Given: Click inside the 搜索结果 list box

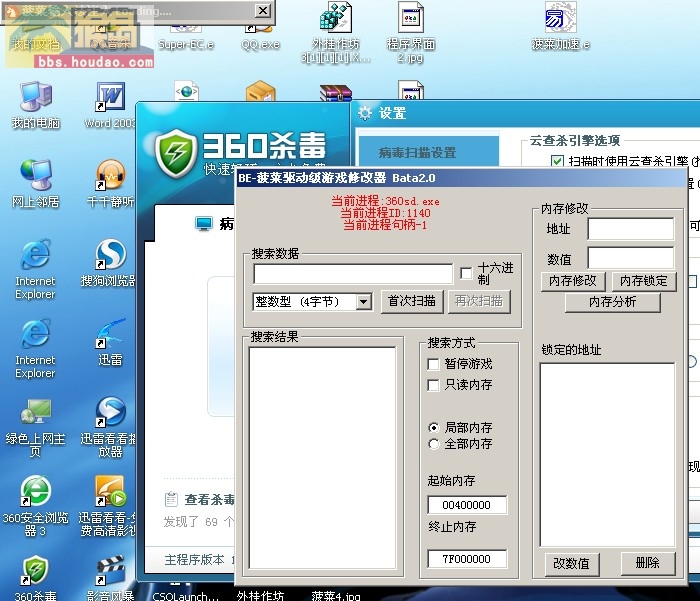Looking at the screenshot, I should pos(322,458).
